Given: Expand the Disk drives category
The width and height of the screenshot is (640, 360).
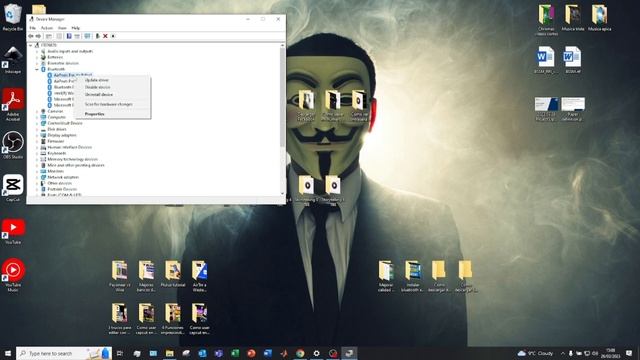Looking at the screenshot, I should [x=37, y=129].
